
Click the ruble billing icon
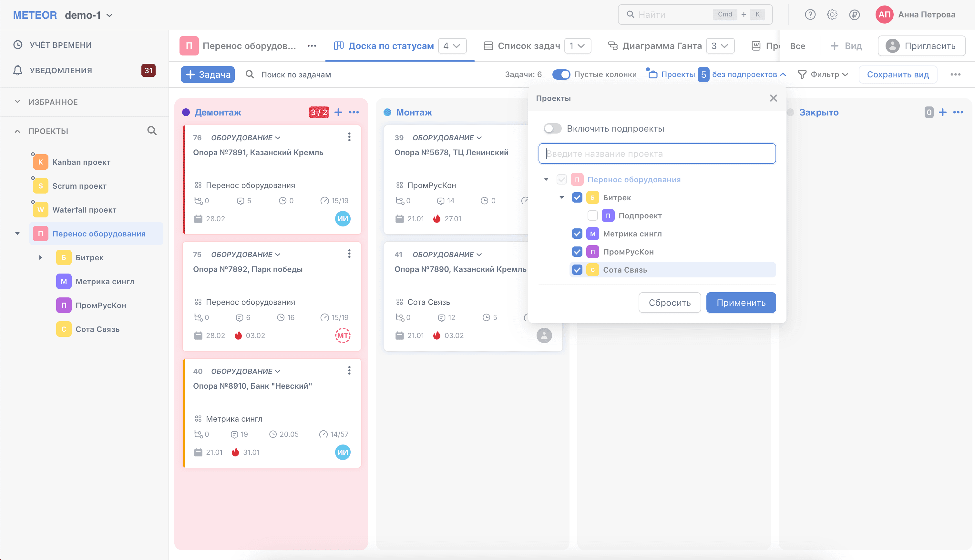tap(854, 15)
